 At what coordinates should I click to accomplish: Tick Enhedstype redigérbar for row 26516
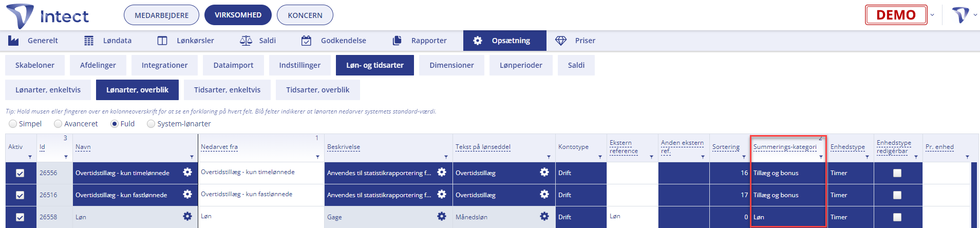pos(897,195)
